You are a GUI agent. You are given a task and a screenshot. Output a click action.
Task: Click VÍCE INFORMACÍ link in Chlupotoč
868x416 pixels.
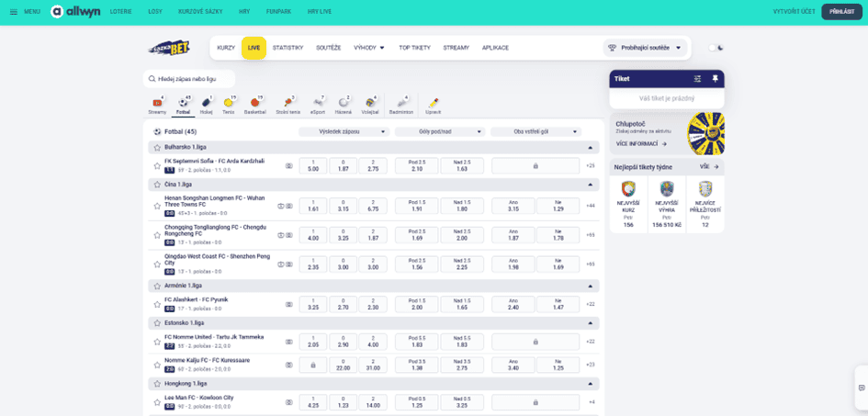[x=641, y=144]
